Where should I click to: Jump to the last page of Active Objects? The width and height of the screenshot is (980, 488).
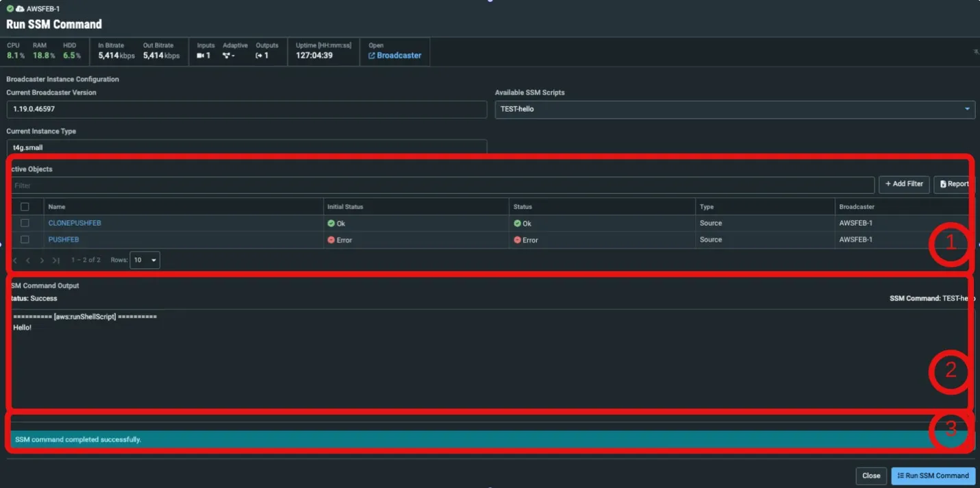(56, 260)
